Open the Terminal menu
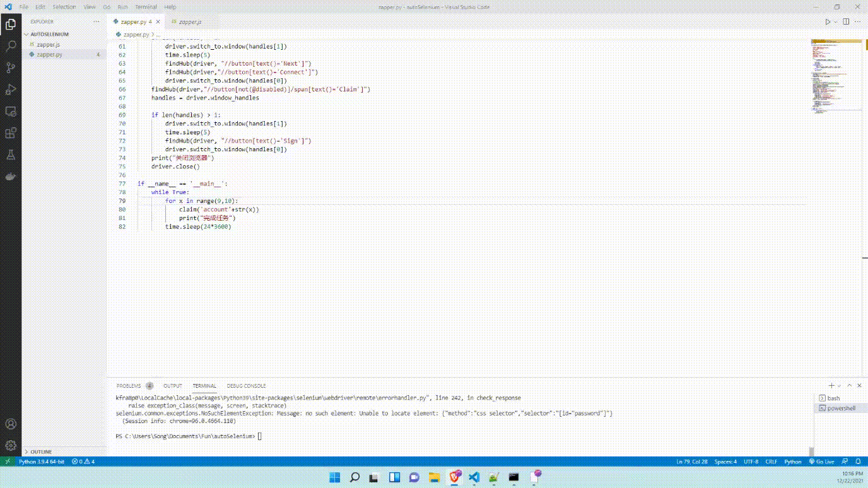The height and width of the screenshot is (488, 868). point(146,7)
